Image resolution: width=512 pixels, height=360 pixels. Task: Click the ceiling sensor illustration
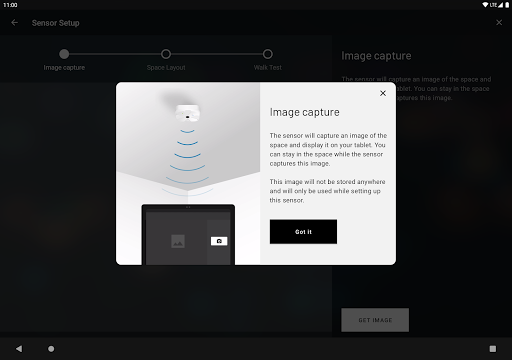(x=188, y=113)
